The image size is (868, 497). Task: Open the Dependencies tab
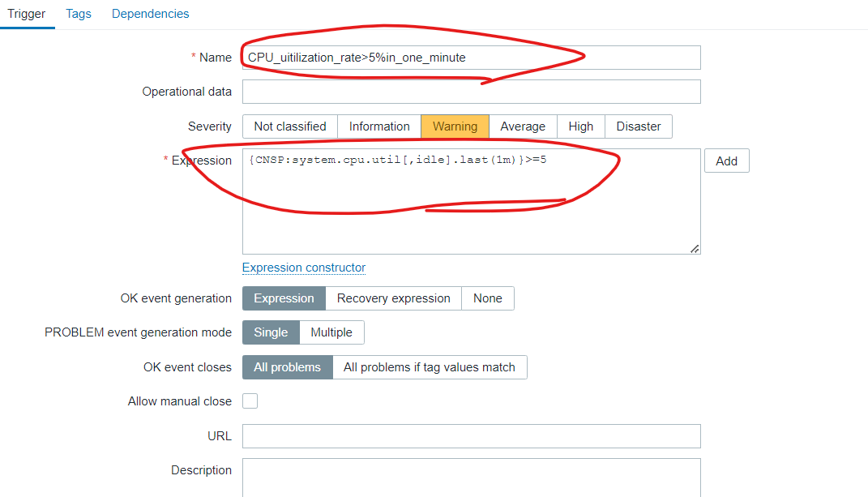click(151, 14)
